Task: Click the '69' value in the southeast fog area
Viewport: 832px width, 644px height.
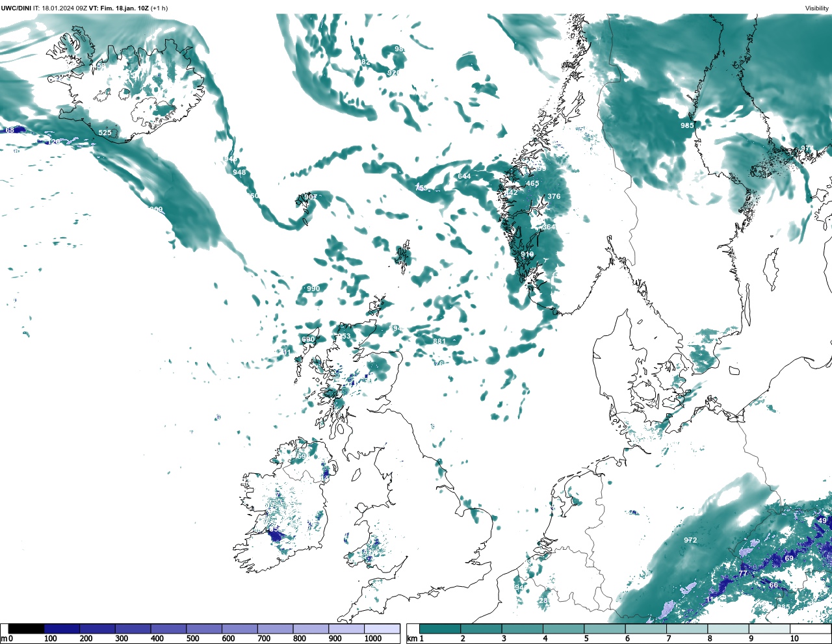Action: click(789, 558)
